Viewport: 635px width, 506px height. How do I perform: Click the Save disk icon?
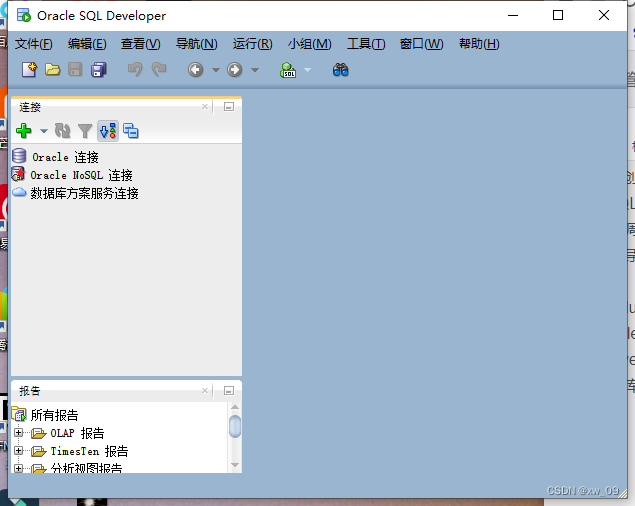click(75, 70)
